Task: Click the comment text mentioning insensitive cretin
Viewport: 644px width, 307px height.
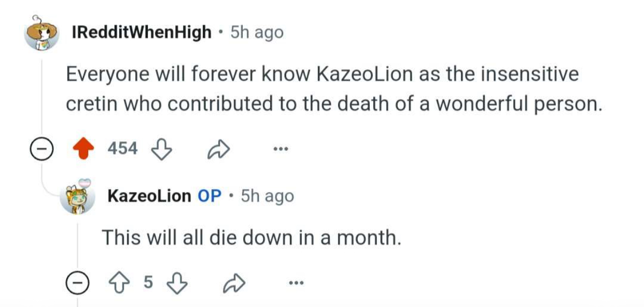Action: [x=334, y=89]
